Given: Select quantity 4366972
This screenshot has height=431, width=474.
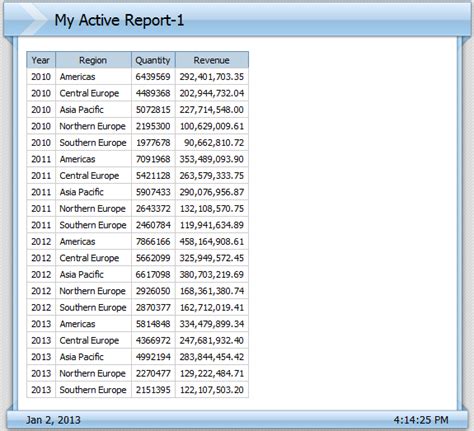Looking at the screenshot, I should [153, 340].
